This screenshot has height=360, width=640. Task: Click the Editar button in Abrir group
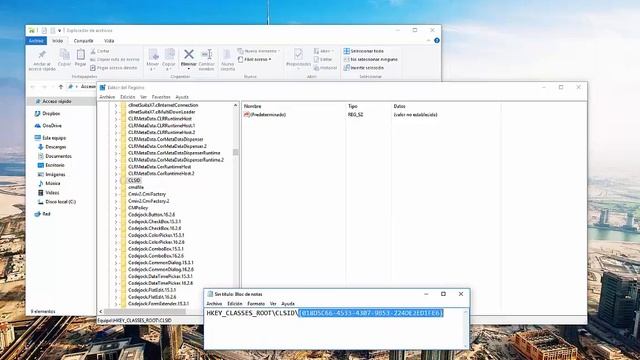pos(322,59)
